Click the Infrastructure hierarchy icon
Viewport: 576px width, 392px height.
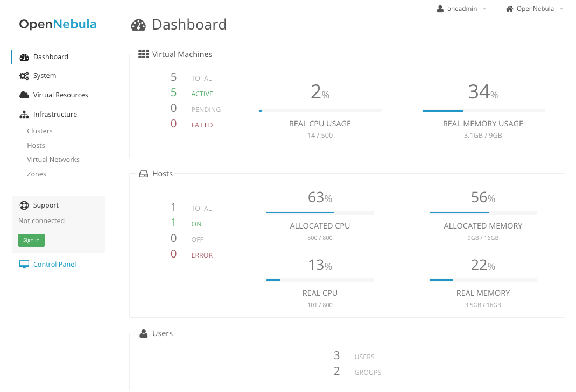(24, 115)
